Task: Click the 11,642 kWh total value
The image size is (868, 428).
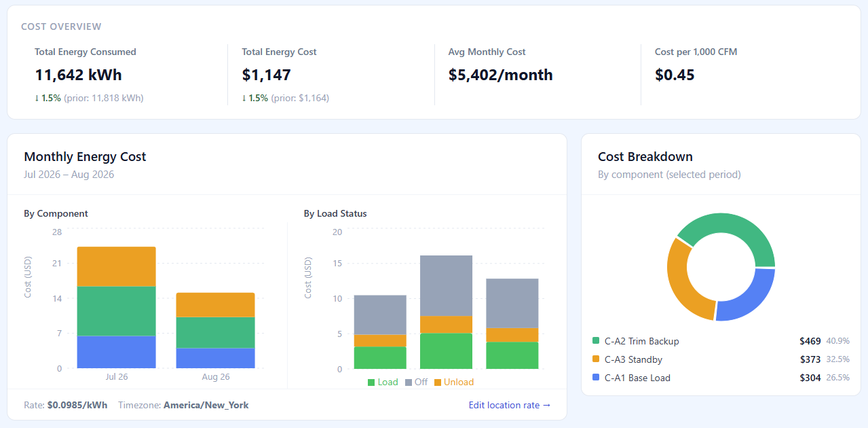Action: 79,75
